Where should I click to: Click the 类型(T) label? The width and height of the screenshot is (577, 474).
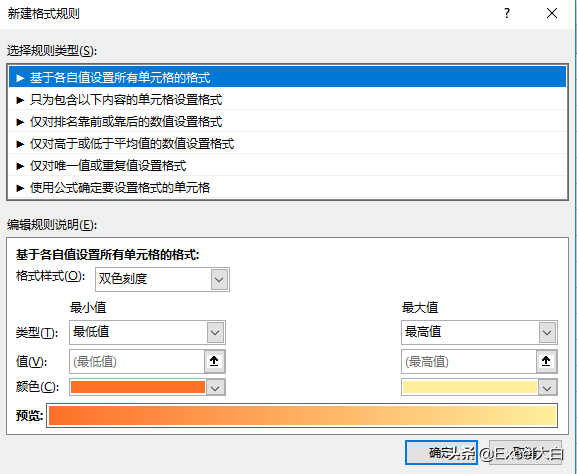(x=37, y=333)
